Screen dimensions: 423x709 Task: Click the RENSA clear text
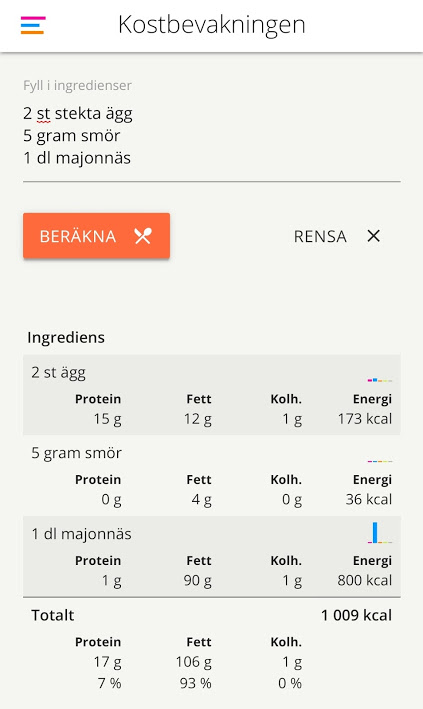[320, 236]
